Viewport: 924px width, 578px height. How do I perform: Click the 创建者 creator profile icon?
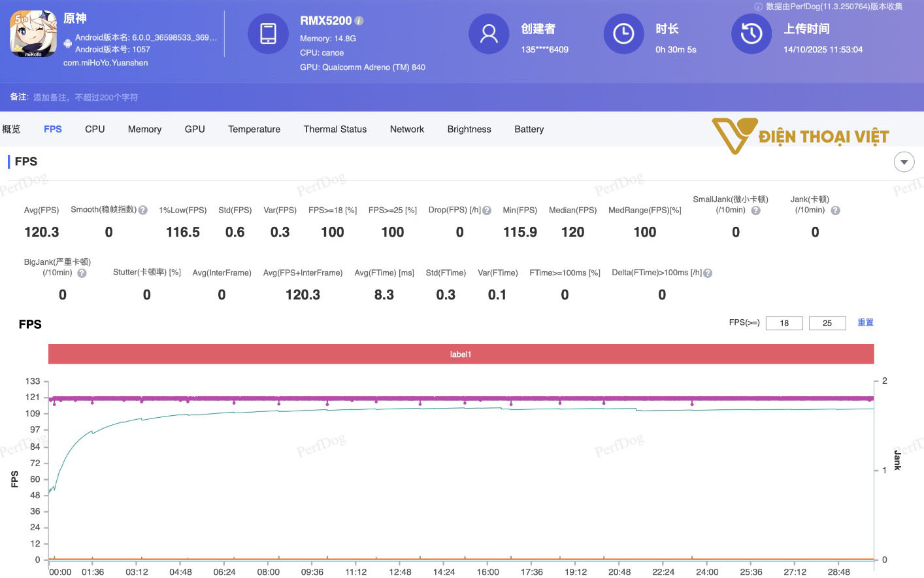click(x=489, y=33)
